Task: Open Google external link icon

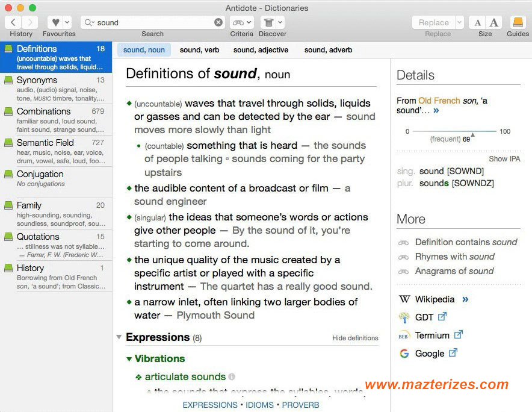Action: 453,353
